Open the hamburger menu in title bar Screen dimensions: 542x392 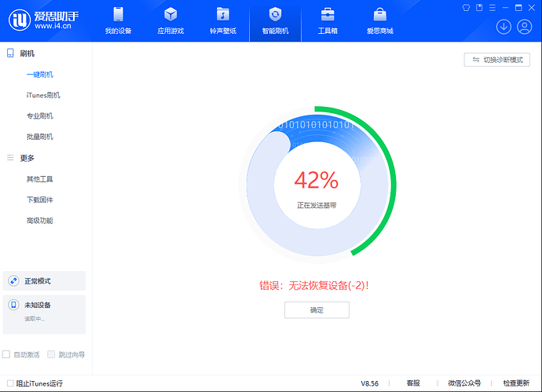[493, 8]
